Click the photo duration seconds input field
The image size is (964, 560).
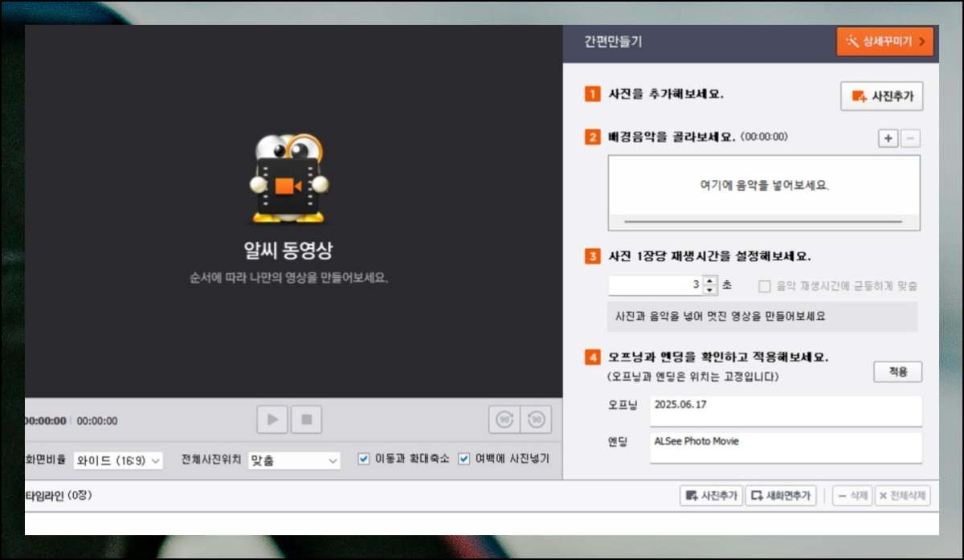tap(655, 284)
